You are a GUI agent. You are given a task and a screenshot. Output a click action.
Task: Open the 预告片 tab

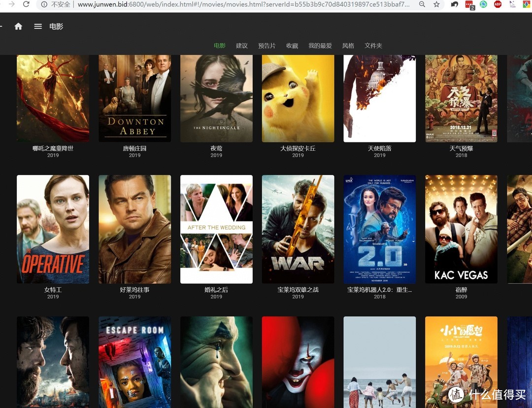(267, 45)
